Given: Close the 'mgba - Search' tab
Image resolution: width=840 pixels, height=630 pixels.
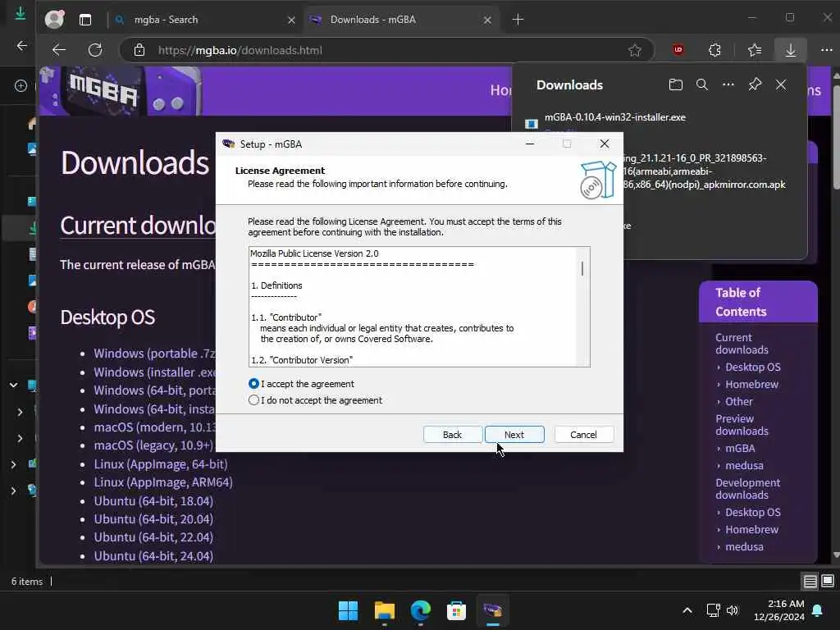Looking at the screenshot, I should pyautogui.click(x=291, y=20).
